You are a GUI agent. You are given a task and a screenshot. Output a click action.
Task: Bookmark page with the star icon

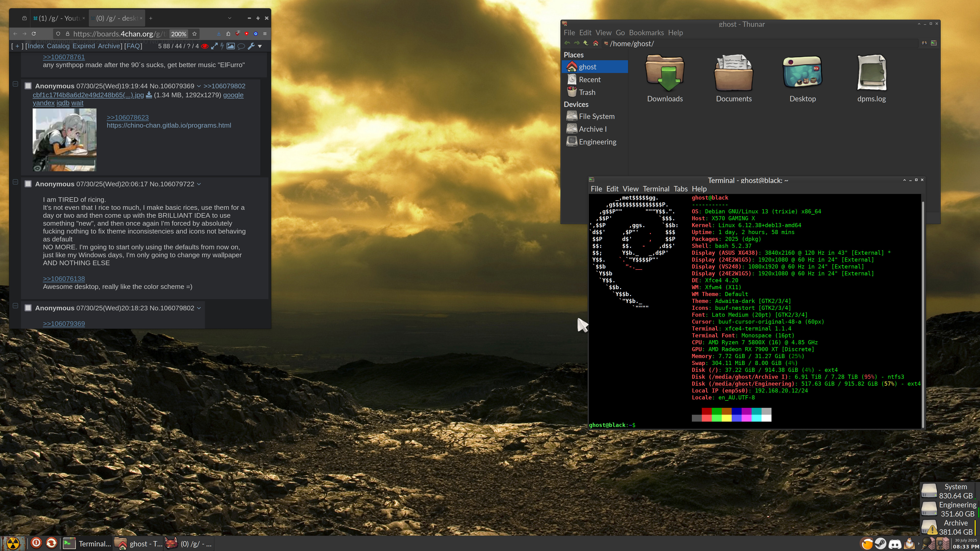[x=194, y=33]
